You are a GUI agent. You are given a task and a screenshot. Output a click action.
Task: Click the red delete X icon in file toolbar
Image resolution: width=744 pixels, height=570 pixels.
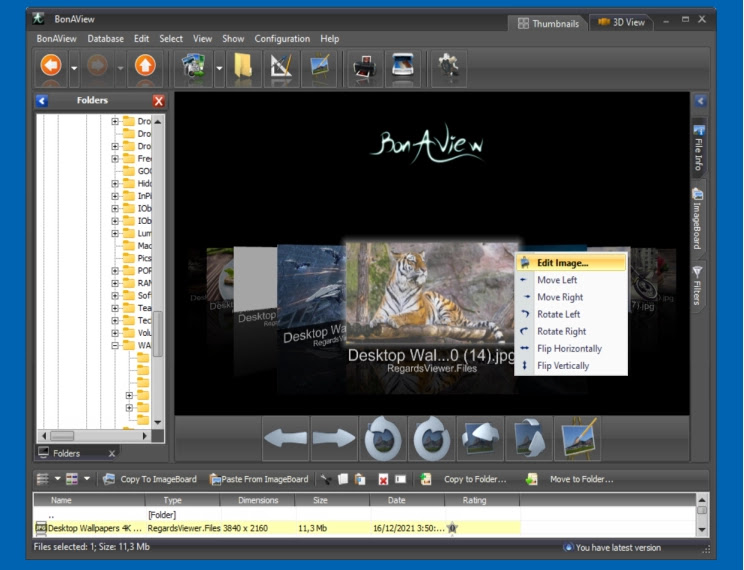(383, 480)
